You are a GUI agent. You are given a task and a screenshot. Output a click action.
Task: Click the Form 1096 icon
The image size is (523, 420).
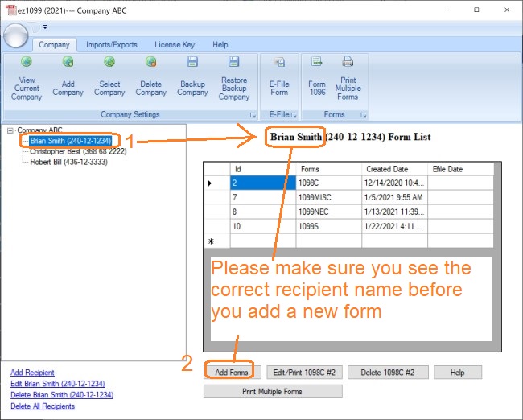pos(317,62)
